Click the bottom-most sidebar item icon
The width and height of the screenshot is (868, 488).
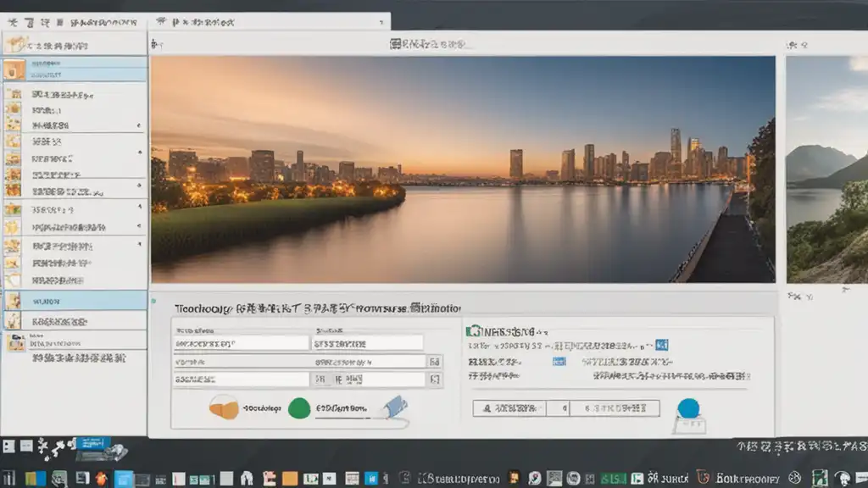point(14,341)
